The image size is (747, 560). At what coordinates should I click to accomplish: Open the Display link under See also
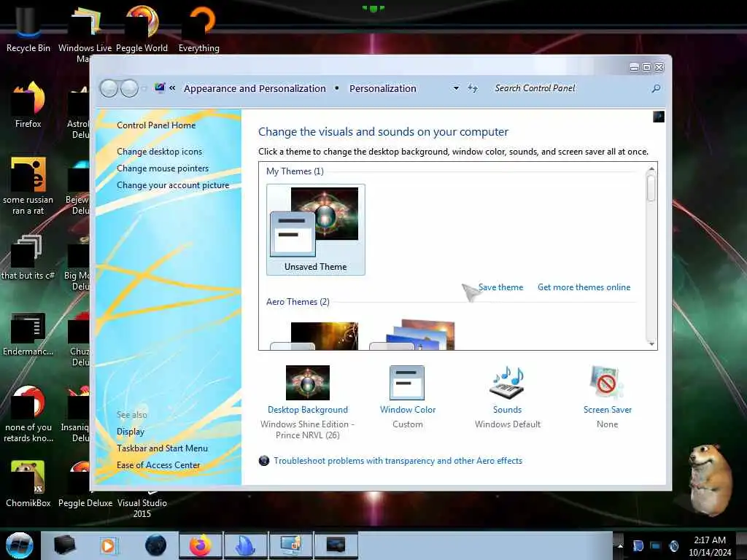click(130, 432)
